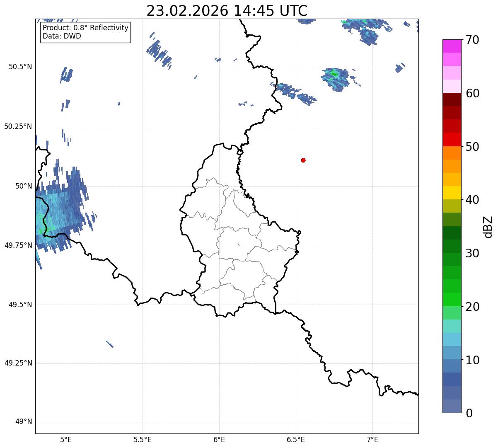Click 'Product: 0.8° Reflectivity' label
Image resolution: width=498 pixels, height=448 pixels.
coord(86,28)
